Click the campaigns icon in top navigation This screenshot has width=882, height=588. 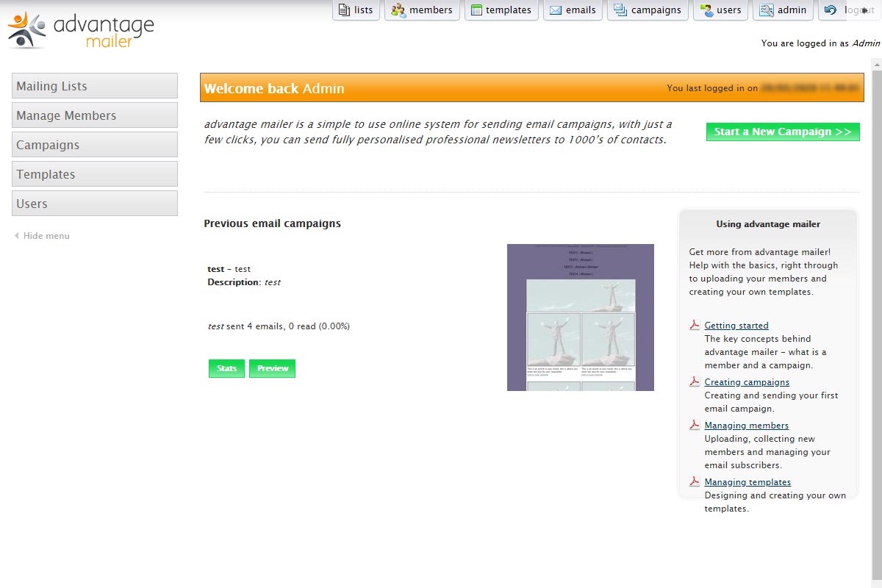point(620,10)
